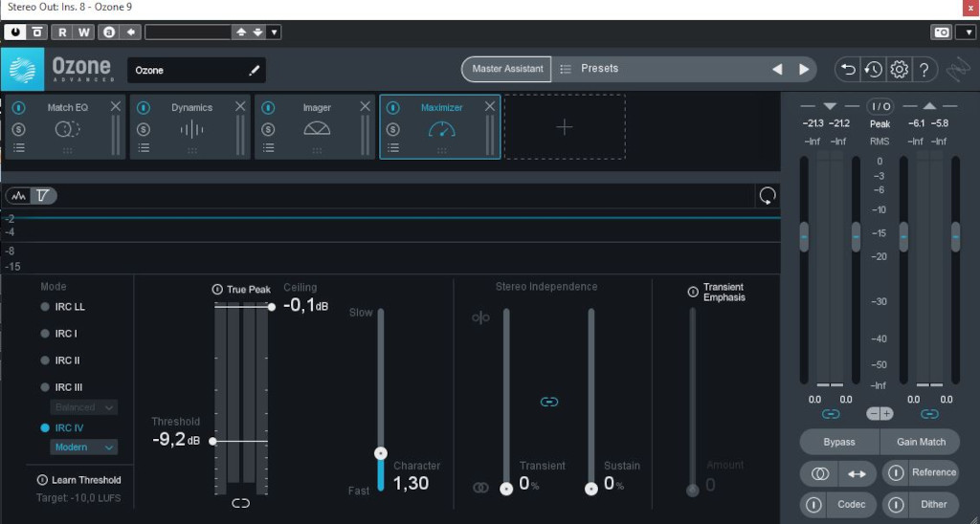This screenshot has height=524, width=980.
Task: Select IRC IV mode
Action: click(x=62, y=427)
